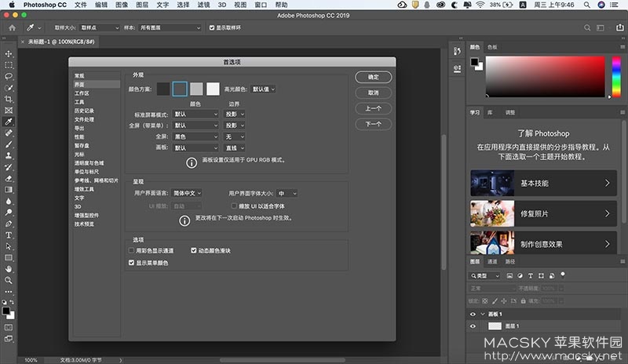Hide the 画板 1 artboard with eye icon
628x364 pixels.
click(473, 314)
